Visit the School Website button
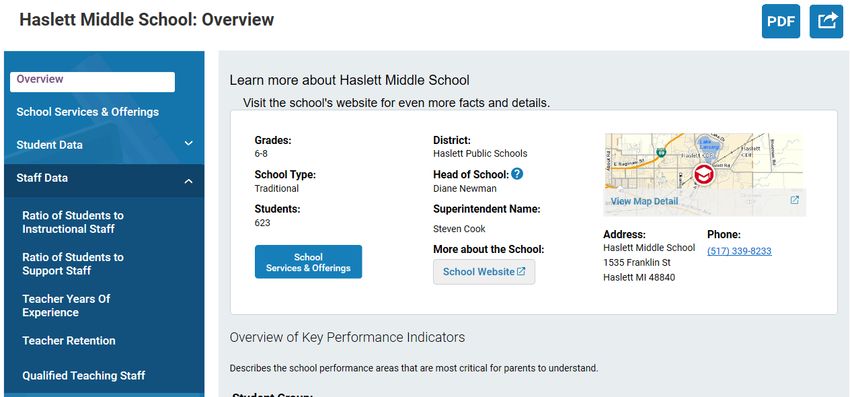Screen dimensions: 850x397 coord(484,272)
